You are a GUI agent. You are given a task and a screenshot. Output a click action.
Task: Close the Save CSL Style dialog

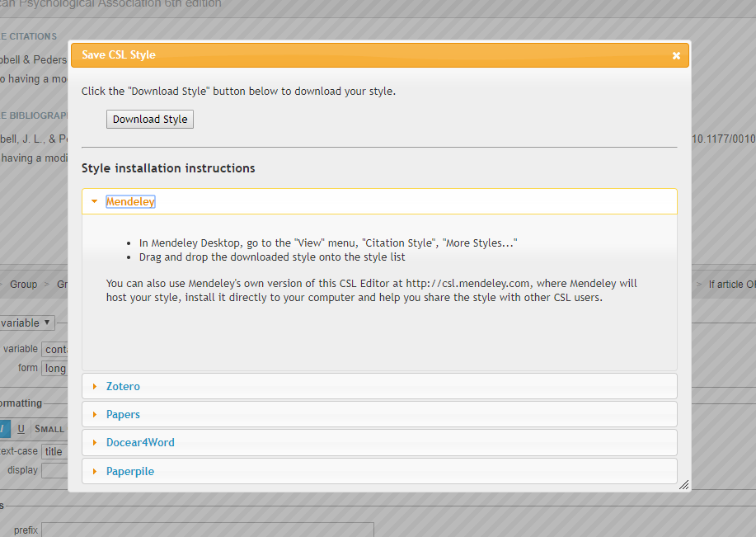[x=676, y=55]
